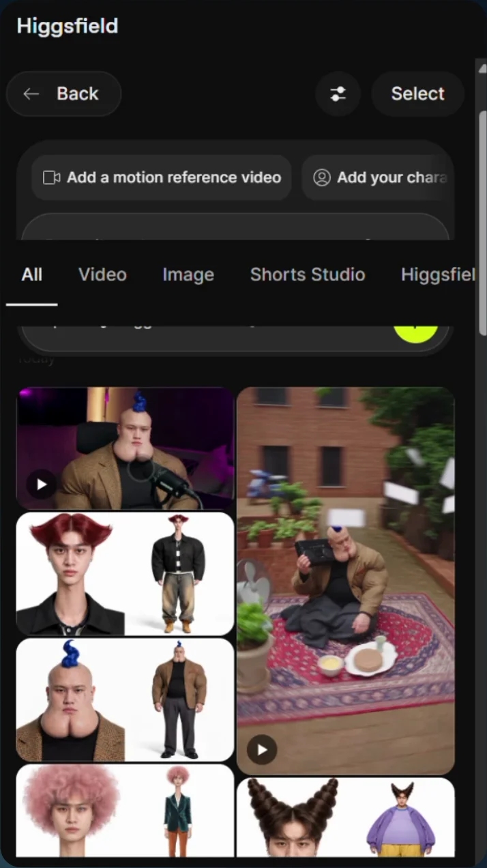Image resolution: width=487 pixels, height=868 pixels.
Task: Open the pink afro character thumbnail
Action: click(126, 810)
